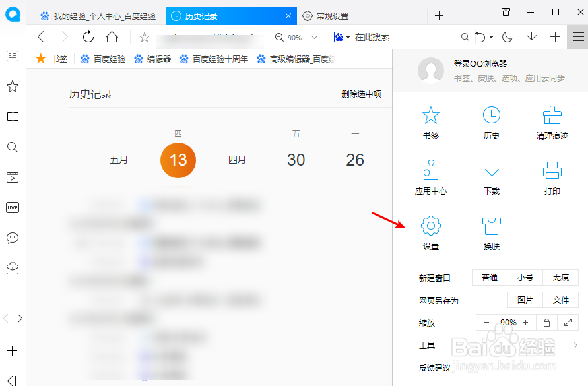
Task: Open the messages chat icon in sidebar
Action: click(12, 238)
